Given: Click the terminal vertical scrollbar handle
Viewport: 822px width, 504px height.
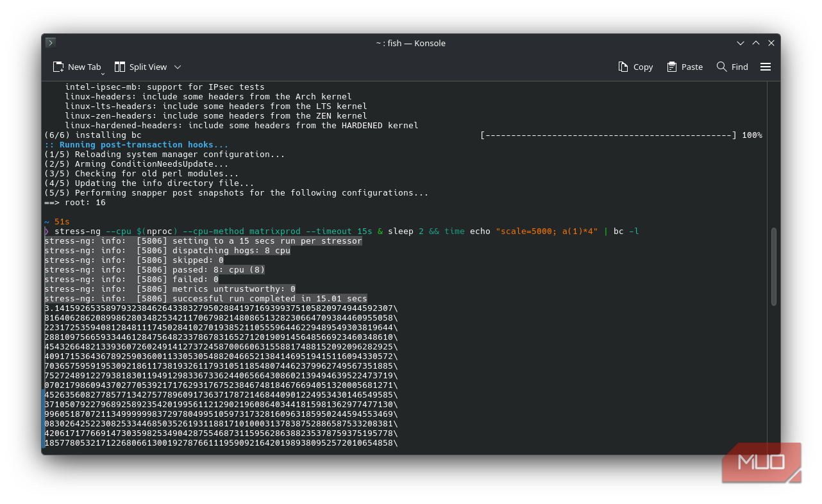Looking at the screenshot, I should pos(774,266).
